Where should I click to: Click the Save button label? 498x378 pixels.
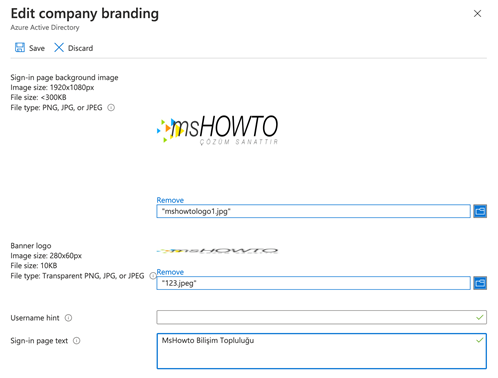pyautogui.click(x=37, y=48)
